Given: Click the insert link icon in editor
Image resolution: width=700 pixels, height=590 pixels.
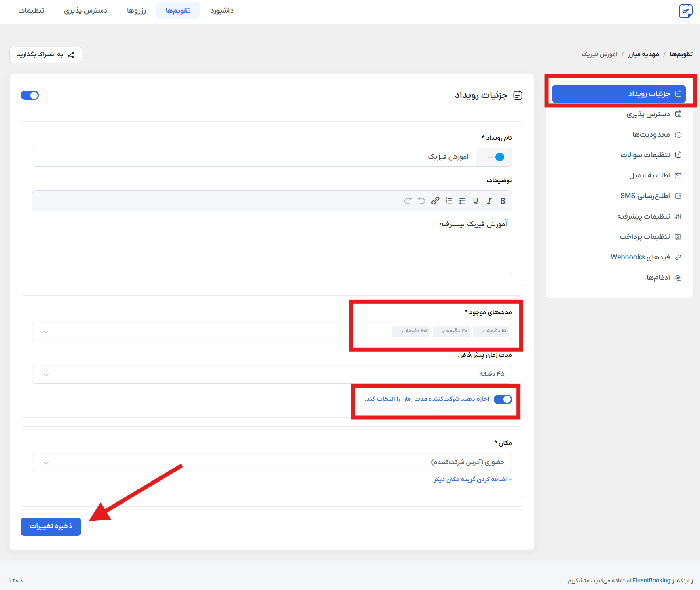Looking at the screenshot, I should (x=435, y=201).
